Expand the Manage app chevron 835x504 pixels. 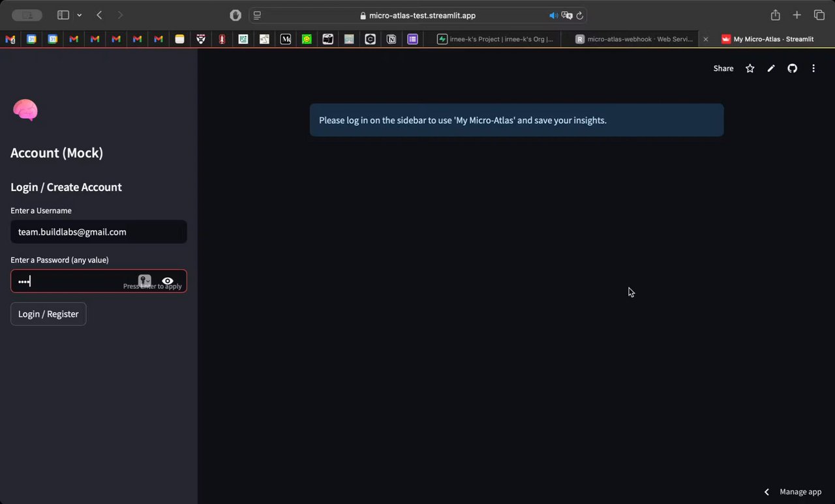coord(767,492)
